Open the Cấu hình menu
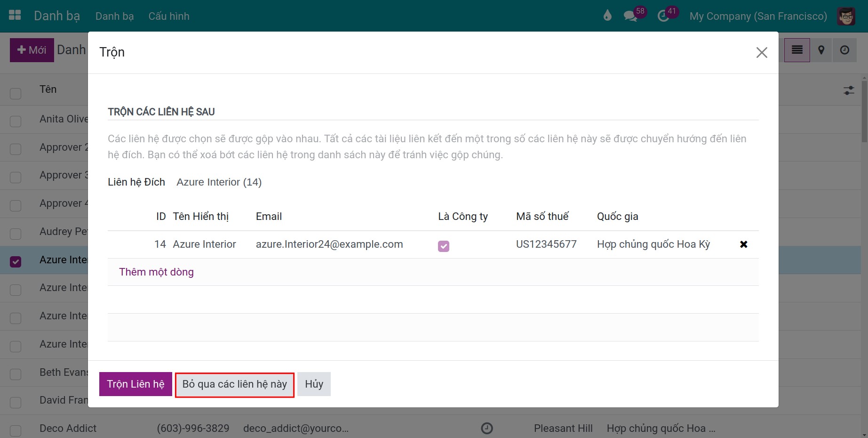The height and width of the screenshot is (438, 868). 169,16
